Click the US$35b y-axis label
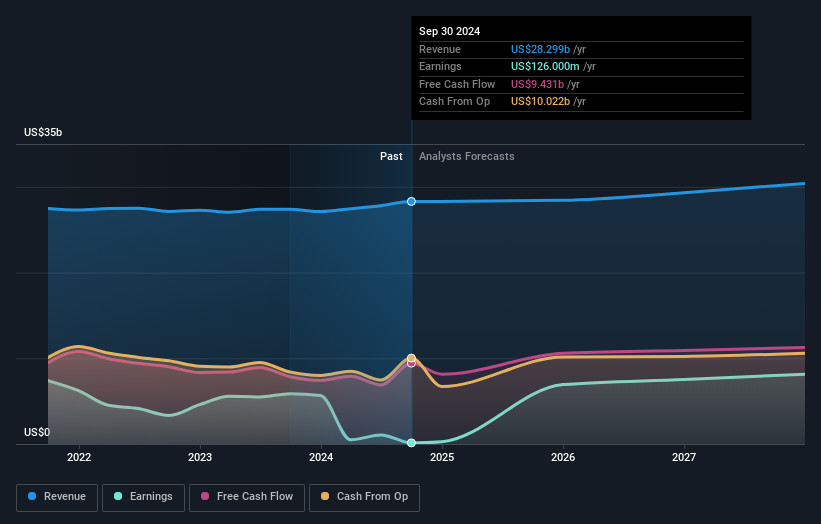The width and height of the screenshot is (821, 524). click(x=43, y=132)
